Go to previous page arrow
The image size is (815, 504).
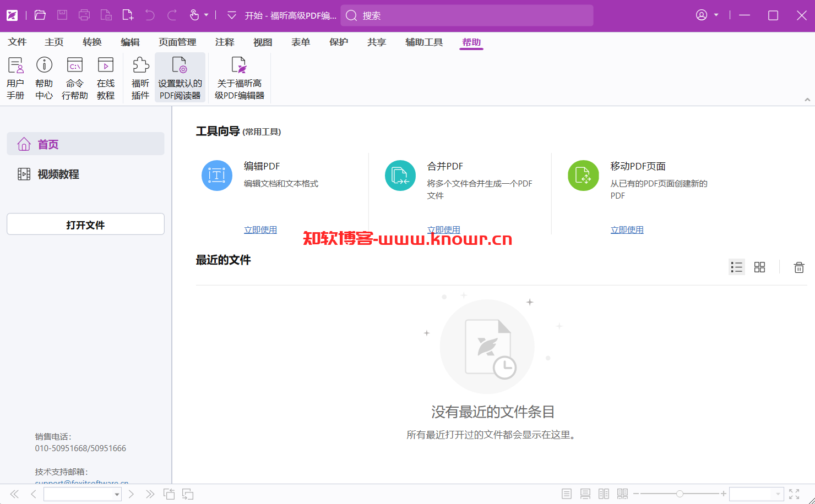(x=34, y=494)
